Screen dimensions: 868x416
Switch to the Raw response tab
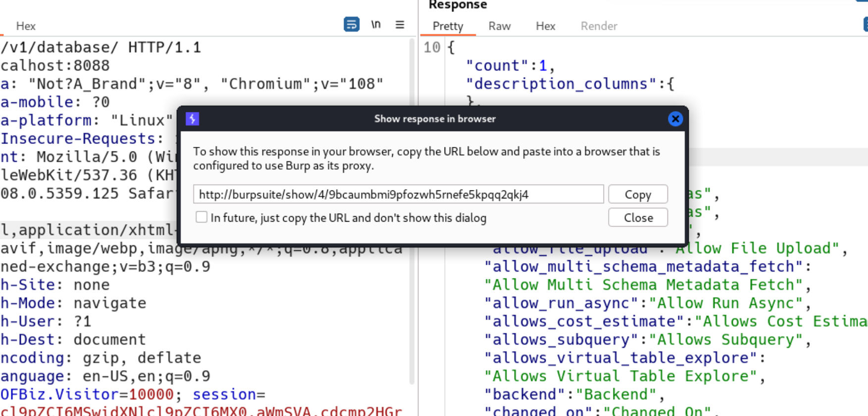pos(499,26)
